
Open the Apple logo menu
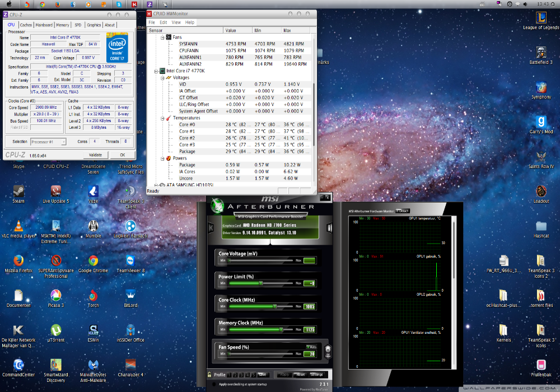(x=10, y=4)
